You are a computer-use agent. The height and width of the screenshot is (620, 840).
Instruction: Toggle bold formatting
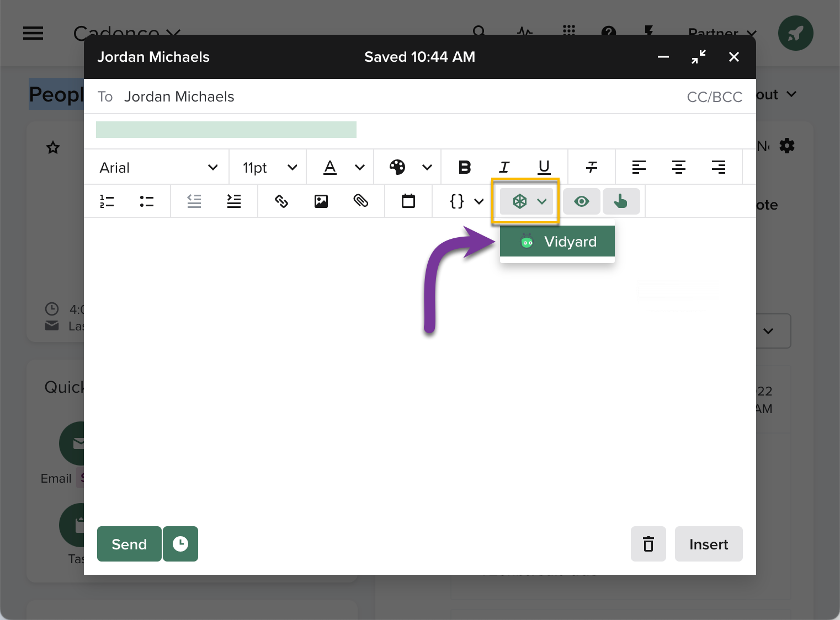point(464,167)
